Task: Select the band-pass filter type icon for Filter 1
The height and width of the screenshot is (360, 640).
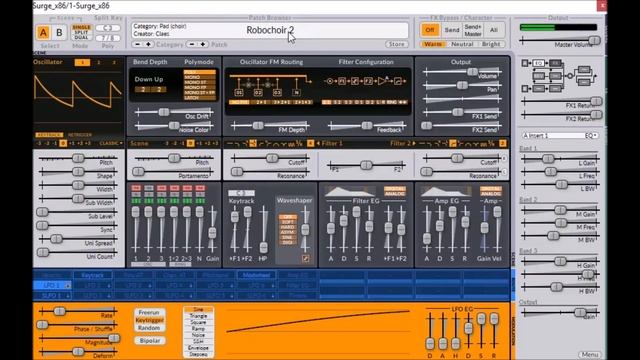Action: tap(276, 143)
